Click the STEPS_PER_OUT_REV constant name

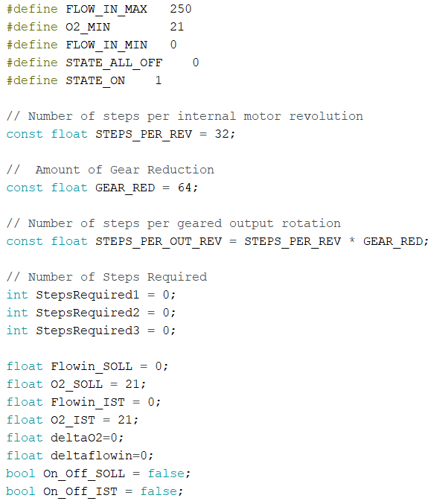[x=159, y=241]
